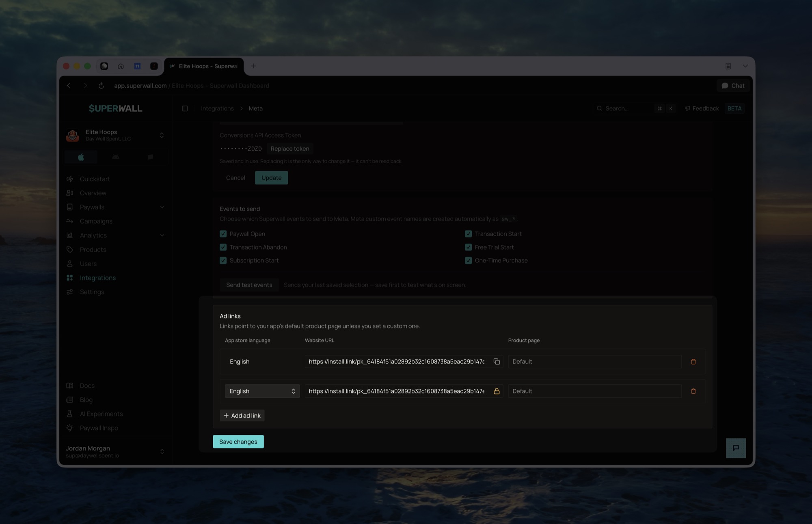Open the Chat button in browser toolbar
Image resolution: width=812 pixels, height=524 pixels.
coord(733,86)
